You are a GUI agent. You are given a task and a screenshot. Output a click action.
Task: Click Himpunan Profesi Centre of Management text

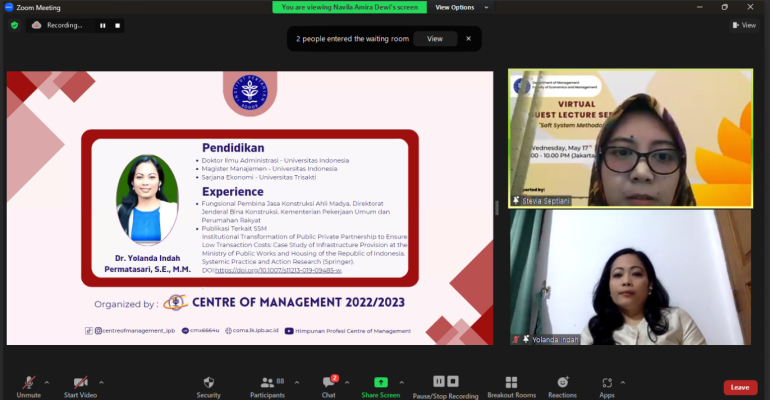pos(353,331)
